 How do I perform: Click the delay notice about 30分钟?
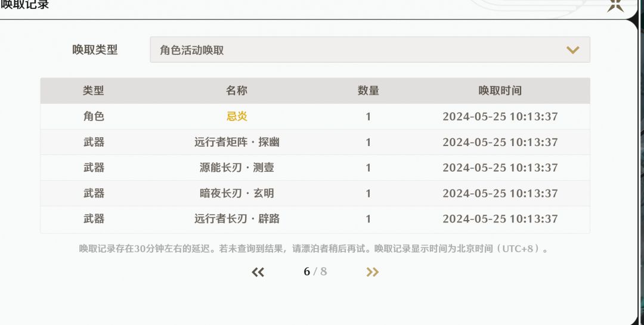tap(314, 249)
